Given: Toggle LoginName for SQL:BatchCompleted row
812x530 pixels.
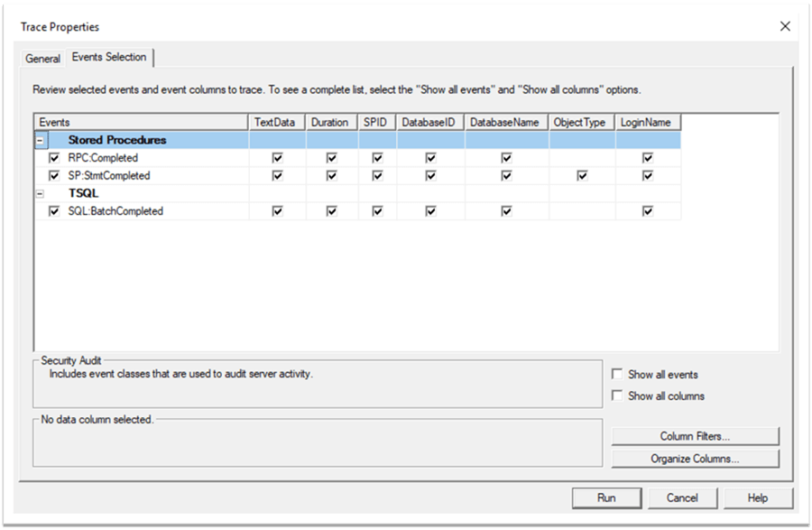Looking at the screenshot, I should click(x=648, y=211).
